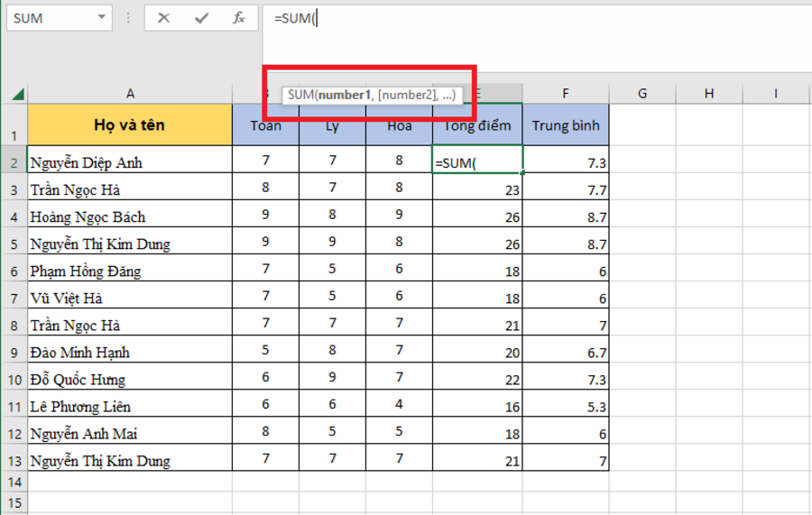Click name cell 'Lê Phương Liên'
Screen dimensions: 812x515
coord(129,402)
